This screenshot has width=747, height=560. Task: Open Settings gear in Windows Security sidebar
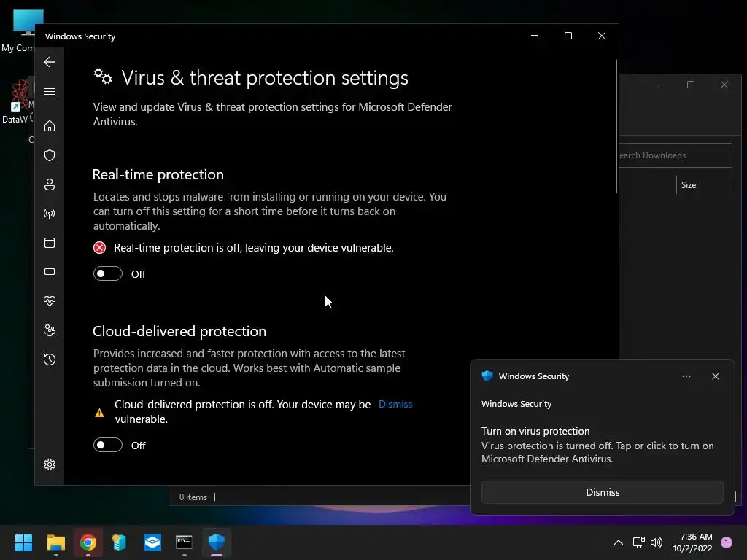50,464
